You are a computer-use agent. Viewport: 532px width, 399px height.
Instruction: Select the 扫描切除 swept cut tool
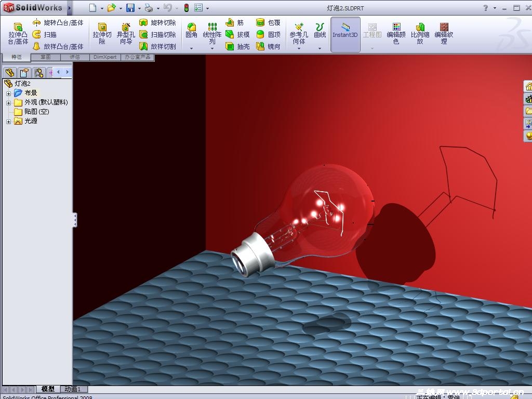tap(158, 35)
